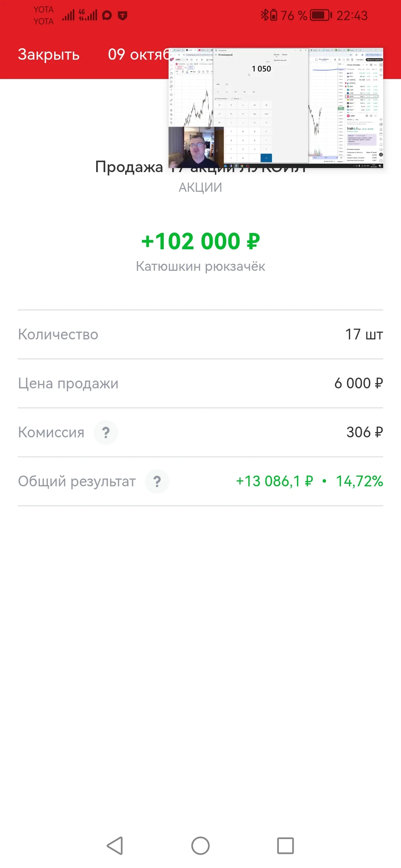
Task: Tap the 14,72% profit percentage
Action: (359, 481)
